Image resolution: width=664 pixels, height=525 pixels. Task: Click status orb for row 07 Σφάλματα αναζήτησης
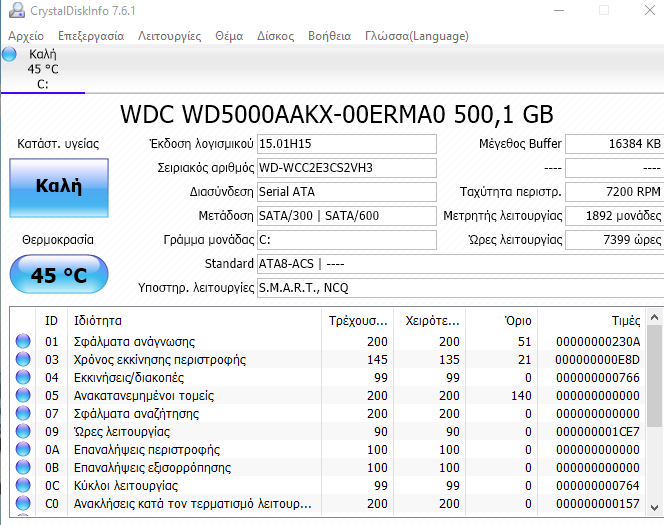click(x=23, y=413)
